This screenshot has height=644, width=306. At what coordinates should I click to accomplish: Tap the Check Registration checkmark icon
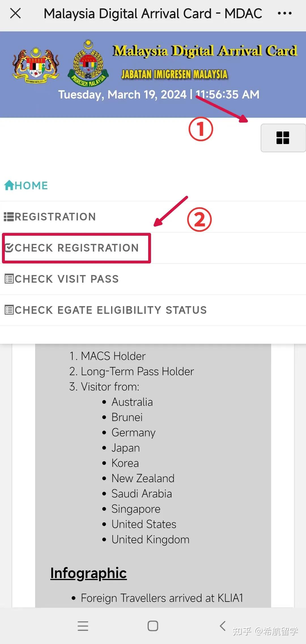tap(9, 248)
